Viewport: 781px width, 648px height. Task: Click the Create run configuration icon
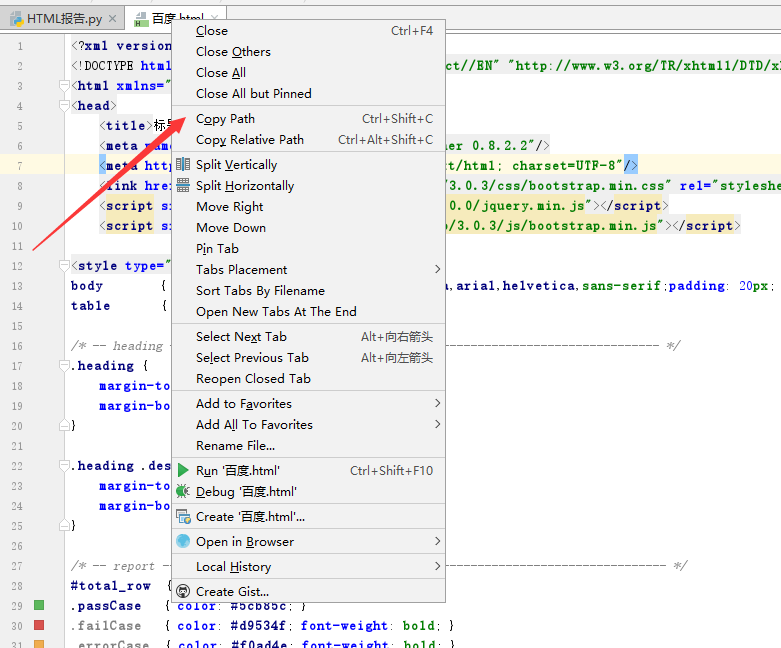[x=183, y=517]
